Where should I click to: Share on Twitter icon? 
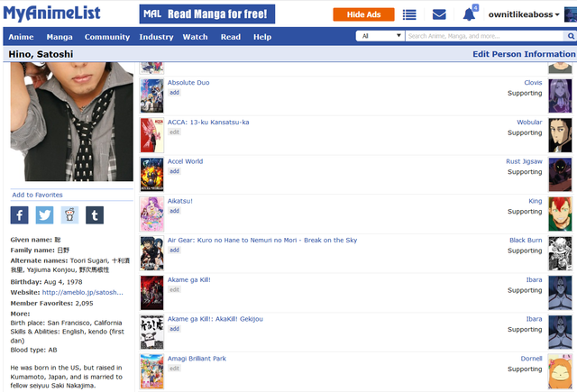tap(44, 215)
